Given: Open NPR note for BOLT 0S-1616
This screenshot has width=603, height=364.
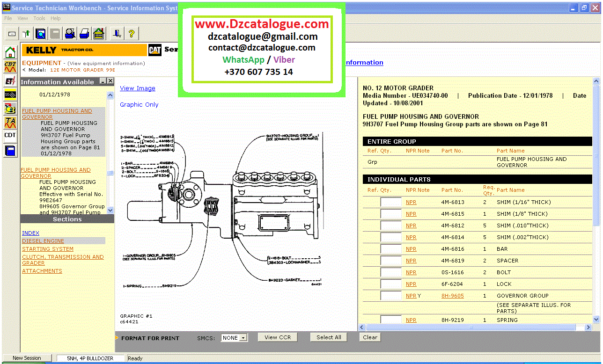Looking at the screenshot, I should click(x=411, y=272).
